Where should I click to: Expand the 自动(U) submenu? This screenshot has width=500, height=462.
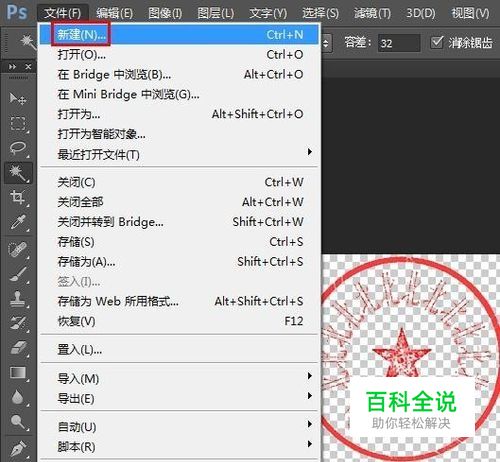click(x=180, y=427)
